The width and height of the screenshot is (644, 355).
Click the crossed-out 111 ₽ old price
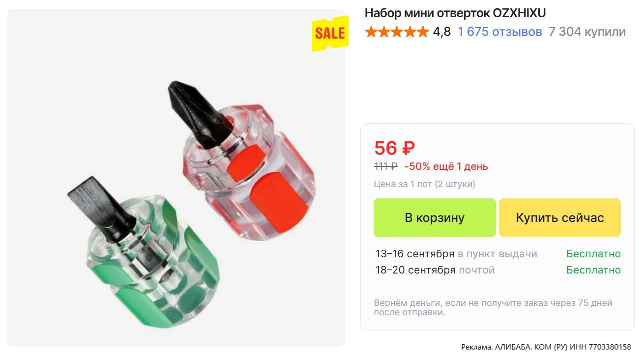[x=386, y=166]
